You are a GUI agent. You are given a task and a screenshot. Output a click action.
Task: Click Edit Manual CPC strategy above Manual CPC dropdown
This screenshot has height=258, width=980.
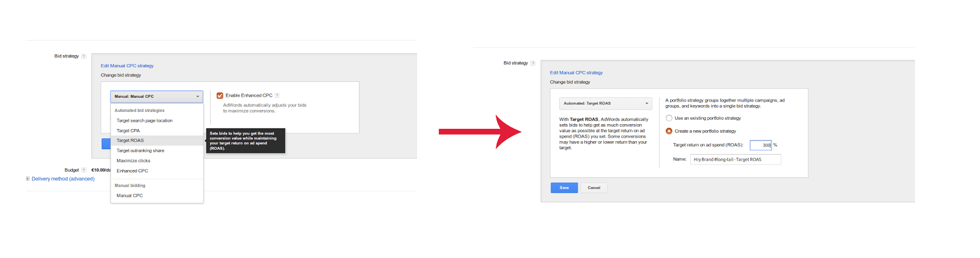click(127, 66)
